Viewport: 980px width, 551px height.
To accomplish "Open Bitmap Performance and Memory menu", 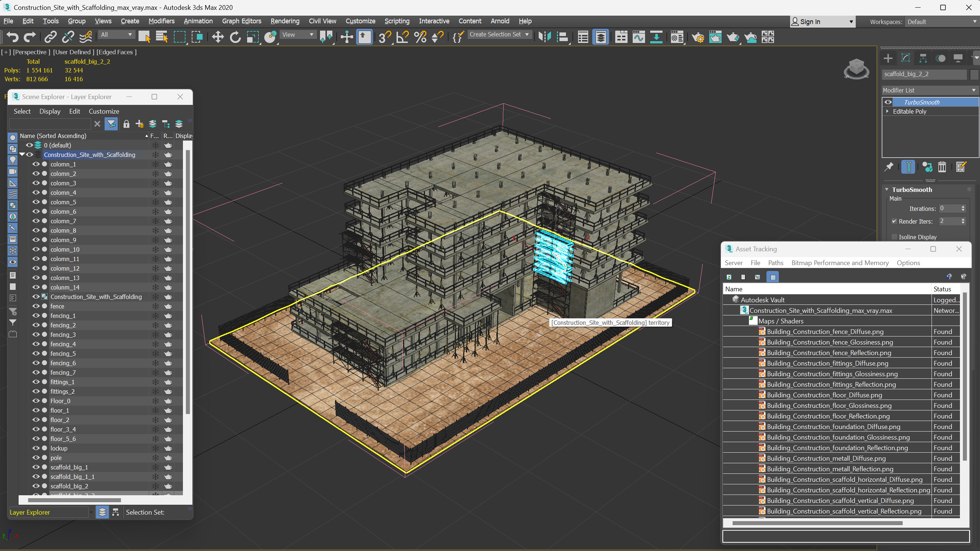I will (x=840, y=263).
